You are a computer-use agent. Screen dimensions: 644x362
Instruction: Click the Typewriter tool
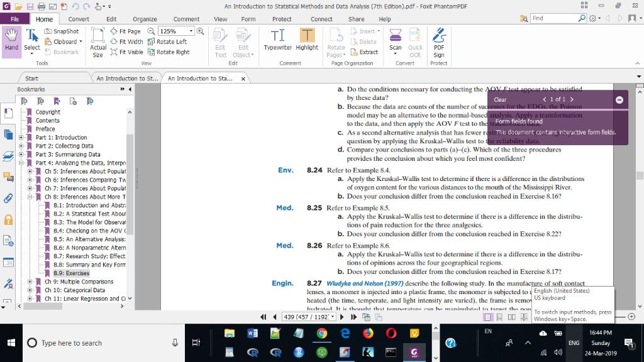pyautogui.click(x=277, y=40)
